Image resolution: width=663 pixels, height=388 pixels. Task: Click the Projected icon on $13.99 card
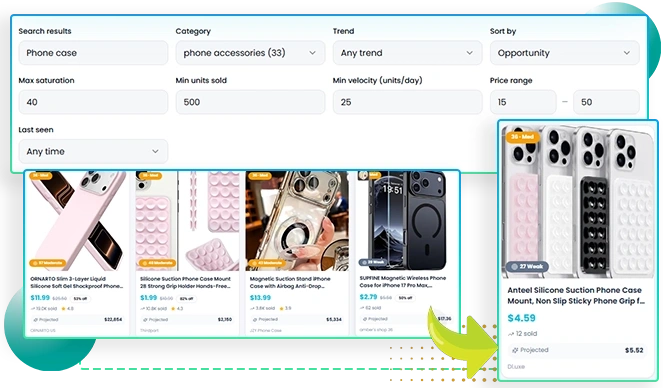click(255, 320)
